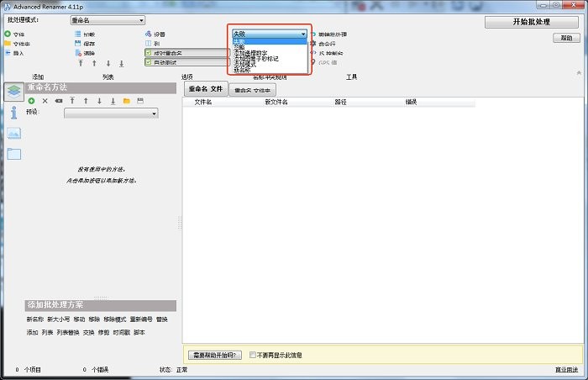Add 重新编号 batch method

[x=141, y=319]
